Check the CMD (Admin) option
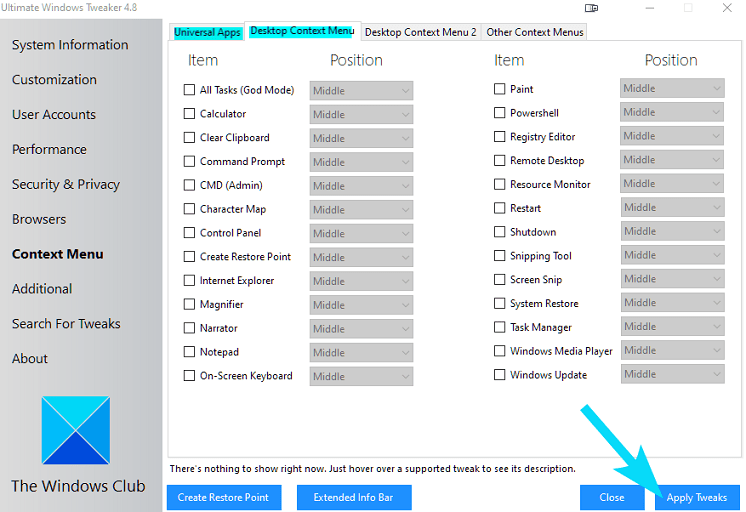 189,185
